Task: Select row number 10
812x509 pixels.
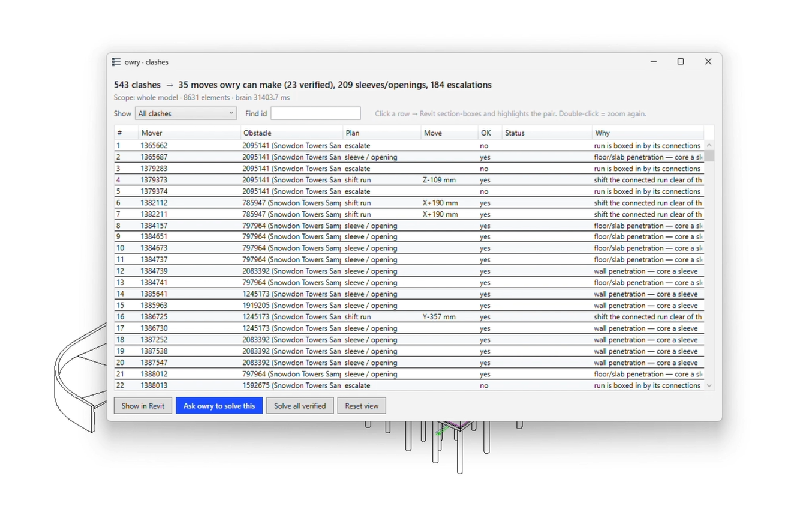Action: 409,248
